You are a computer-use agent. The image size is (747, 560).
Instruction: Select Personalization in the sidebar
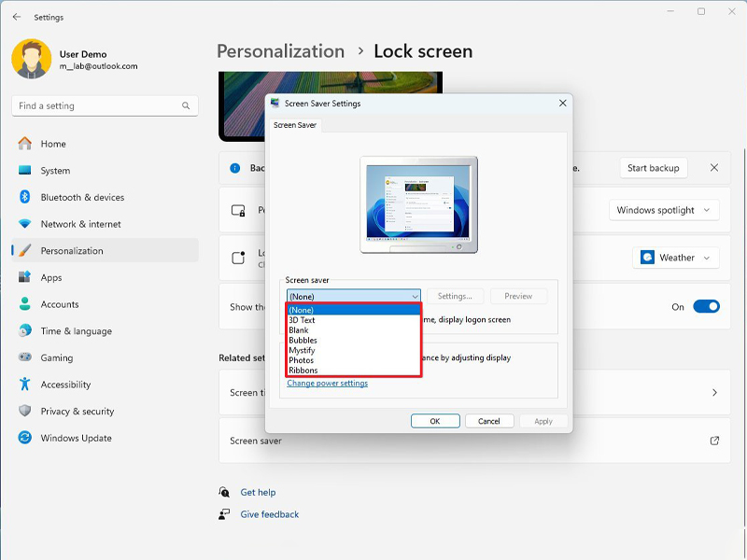pos(105,250)
